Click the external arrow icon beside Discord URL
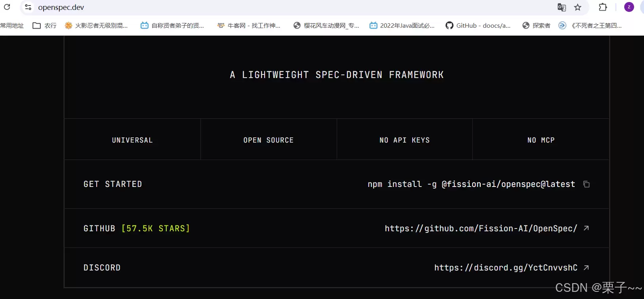The image size is (644, 299). pyautogui.click(x=587, y=268)
